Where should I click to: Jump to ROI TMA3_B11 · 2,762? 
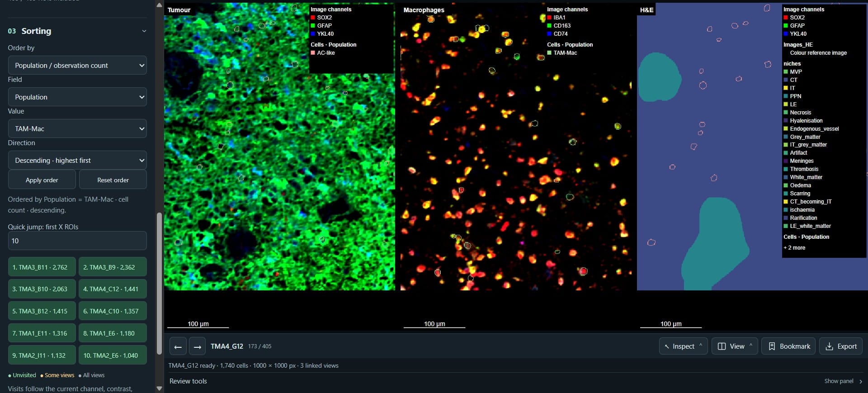click(x=42, y=267)
